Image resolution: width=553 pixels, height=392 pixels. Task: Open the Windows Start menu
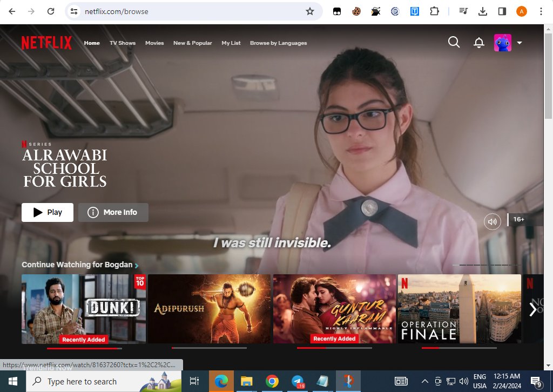pos(13,381)
